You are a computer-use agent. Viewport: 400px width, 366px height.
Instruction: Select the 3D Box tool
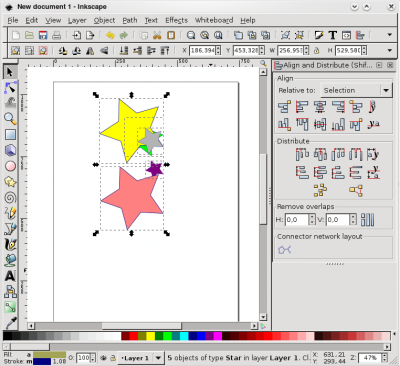(x=10, y=150)
